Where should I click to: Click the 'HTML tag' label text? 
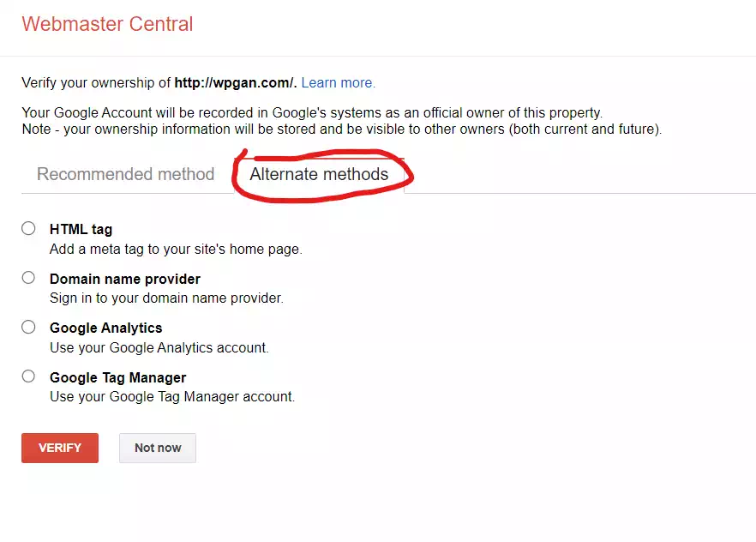pos(81,230)
